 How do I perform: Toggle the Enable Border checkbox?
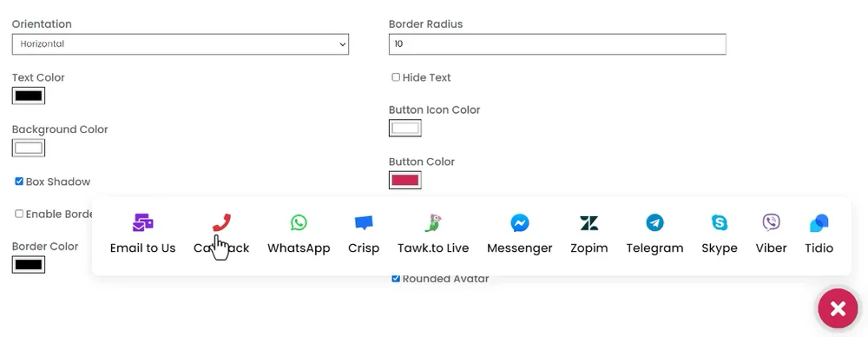tap(19, 214)
